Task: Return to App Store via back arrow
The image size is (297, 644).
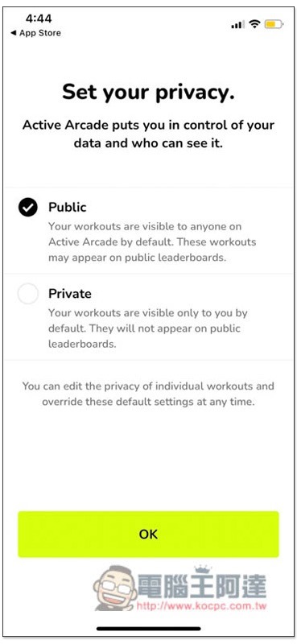Action: click(x=35, y=33)
